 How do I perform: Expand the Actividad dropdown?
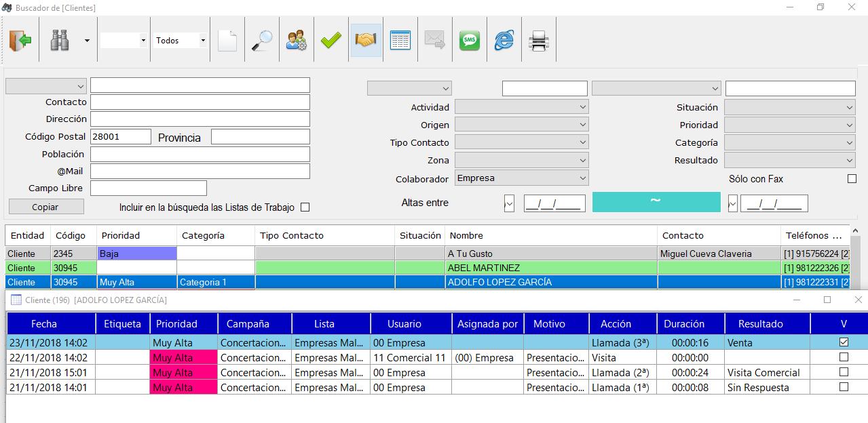click(521, 107)
